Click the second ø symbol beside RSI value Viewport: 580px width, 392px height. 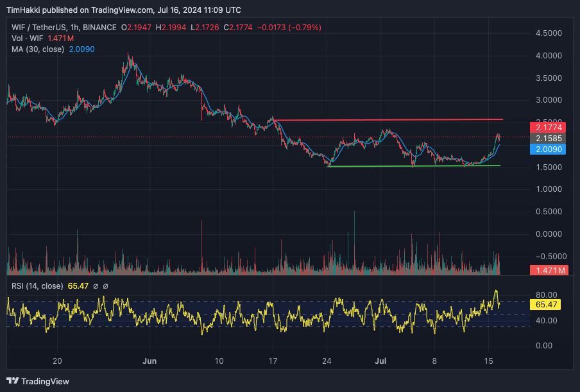tap(105, 286)
